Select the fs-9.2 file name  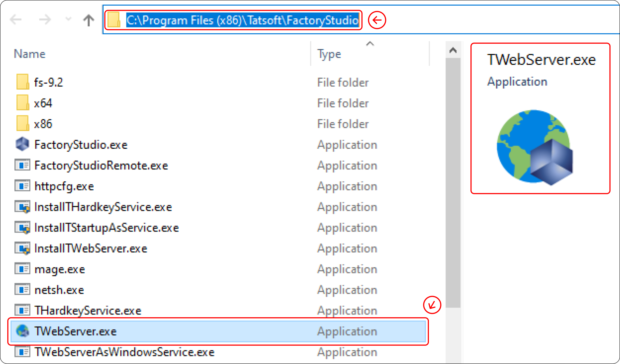(49, 82)
